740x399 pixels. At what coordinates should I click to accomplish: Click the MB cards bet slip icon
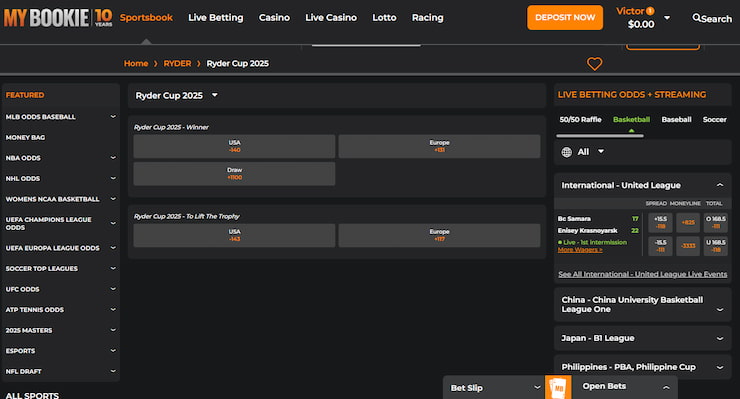[x=558, y=387]
